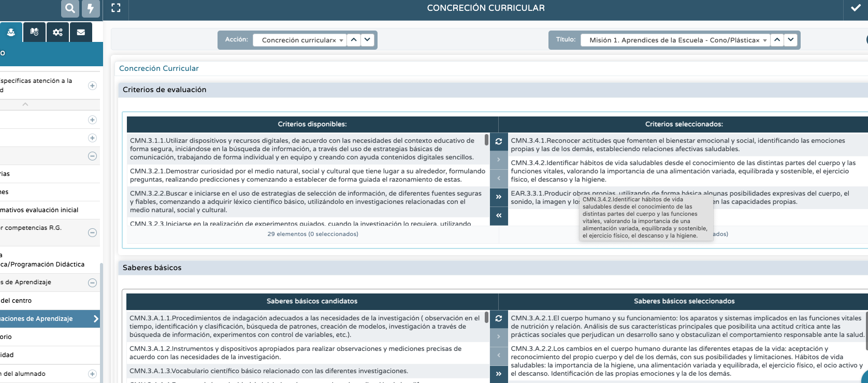The image size is (868, 383).
Task: Toggle fullscreen with the expand icon
Action: [x=116, y=8]
